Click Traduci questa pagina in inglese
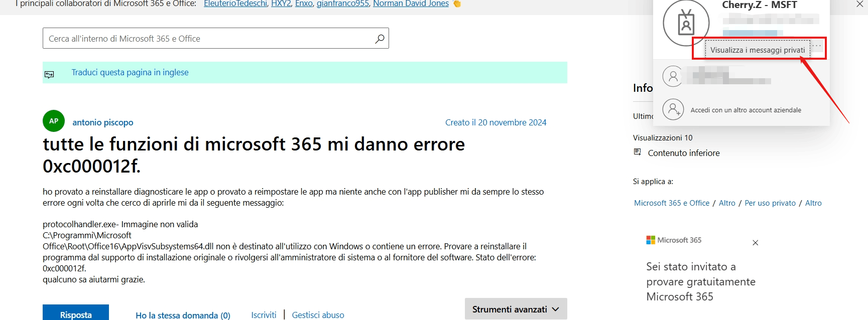 [x=130, y=72]
